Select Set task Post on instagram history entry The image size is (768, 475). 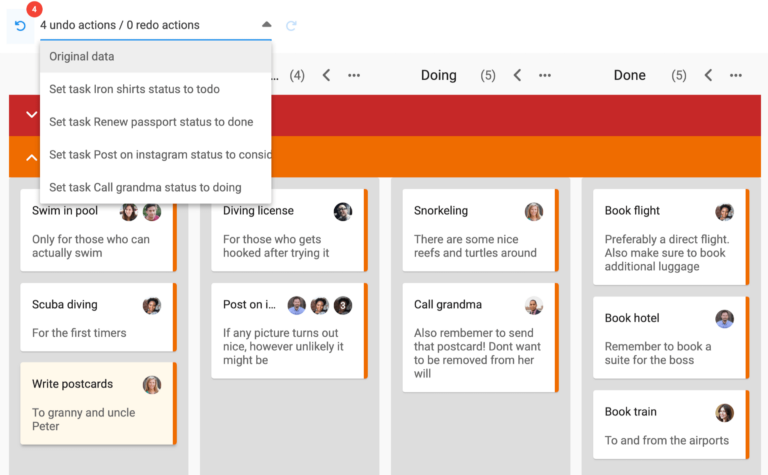(155, 155)
